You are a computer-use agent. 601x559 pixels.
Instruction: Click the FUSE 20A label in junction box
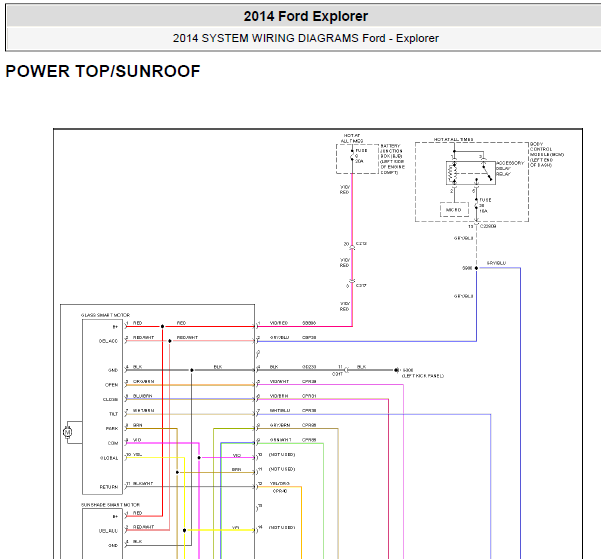click(361, 156)
